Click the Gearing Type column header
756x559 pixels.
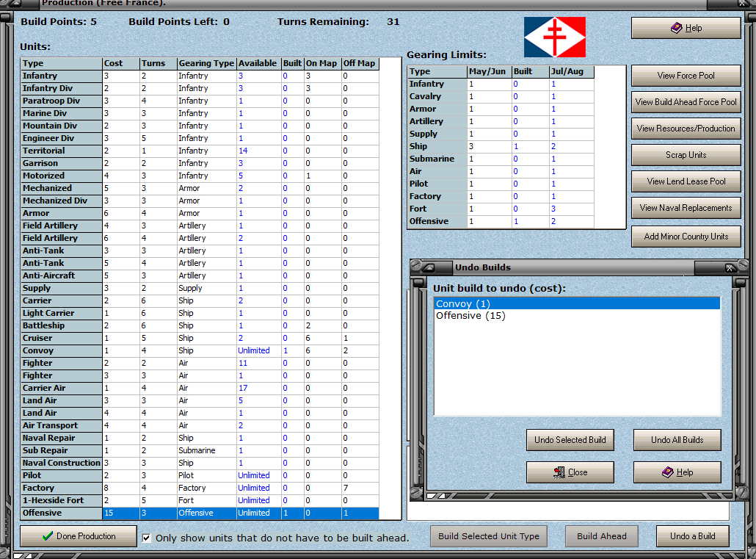206,63
